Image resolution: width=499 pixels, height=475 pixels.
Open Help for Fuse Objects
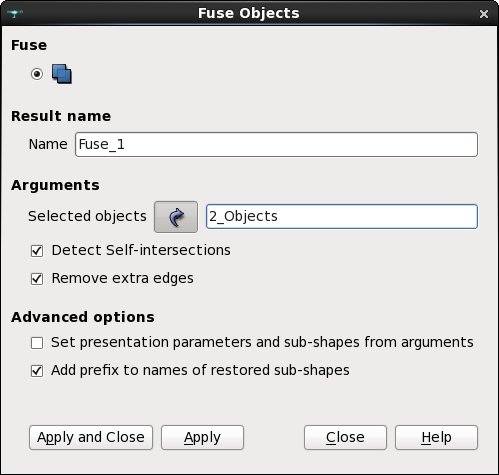click(x=436, y=437)
